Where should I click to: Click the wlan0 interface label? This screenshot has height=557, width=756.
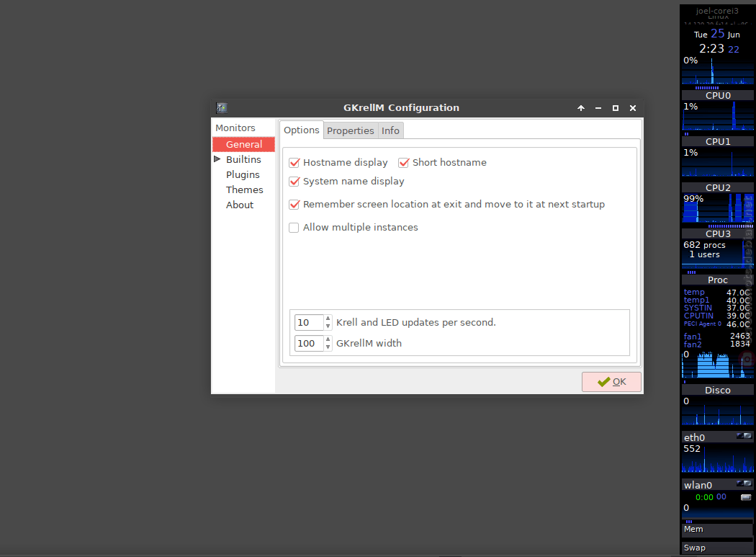[698, 485]
